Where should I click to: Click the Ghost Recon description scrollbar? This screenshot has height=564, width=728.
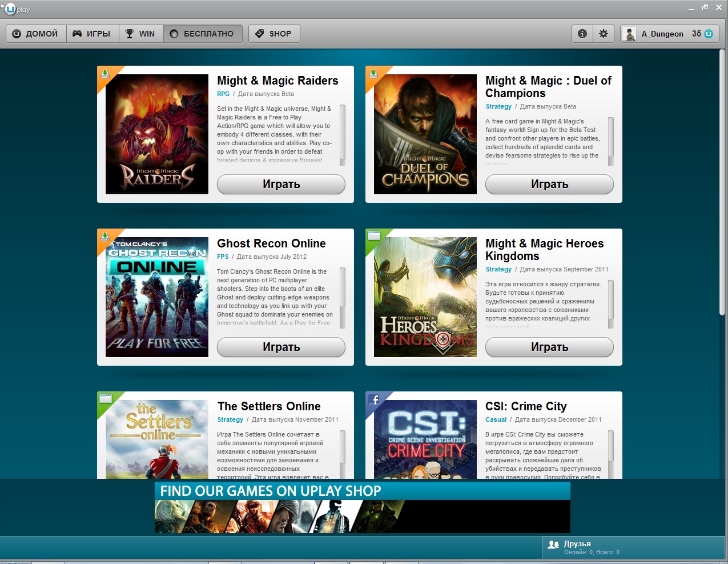(x=343, y=298)
